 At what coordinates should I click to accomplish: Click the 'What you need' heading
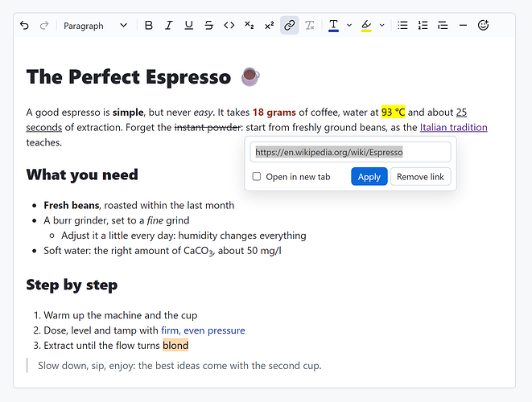(x=82, y=175)
